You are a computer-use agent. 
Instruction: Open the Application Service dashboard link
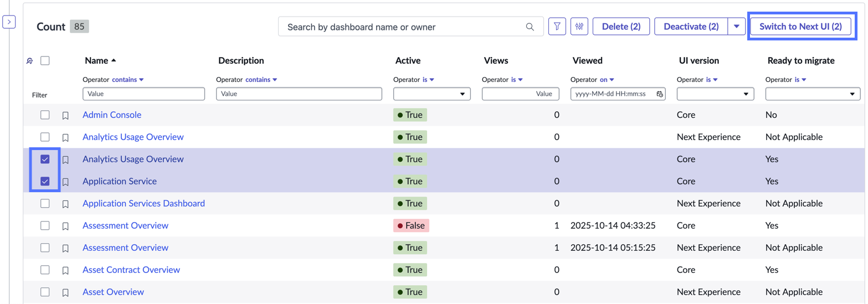point(120,182)
